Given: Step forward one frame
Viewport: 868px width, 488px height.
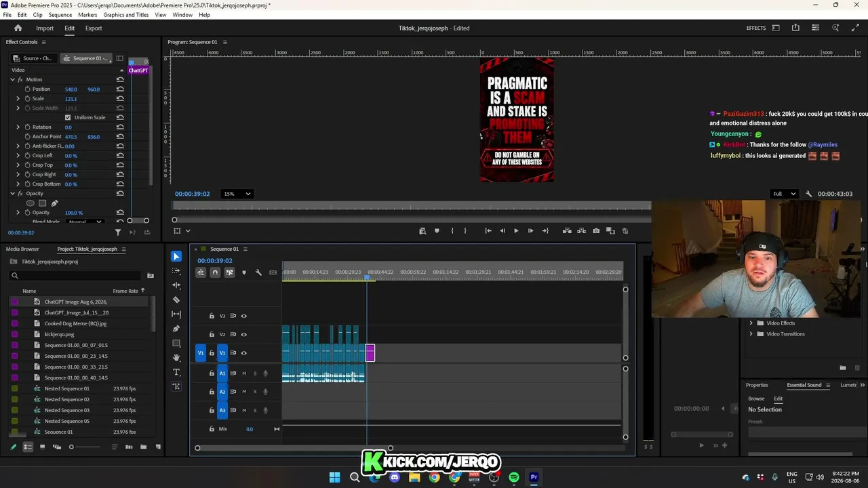Looking at the screenshot, I should click(x=530, y=231).
